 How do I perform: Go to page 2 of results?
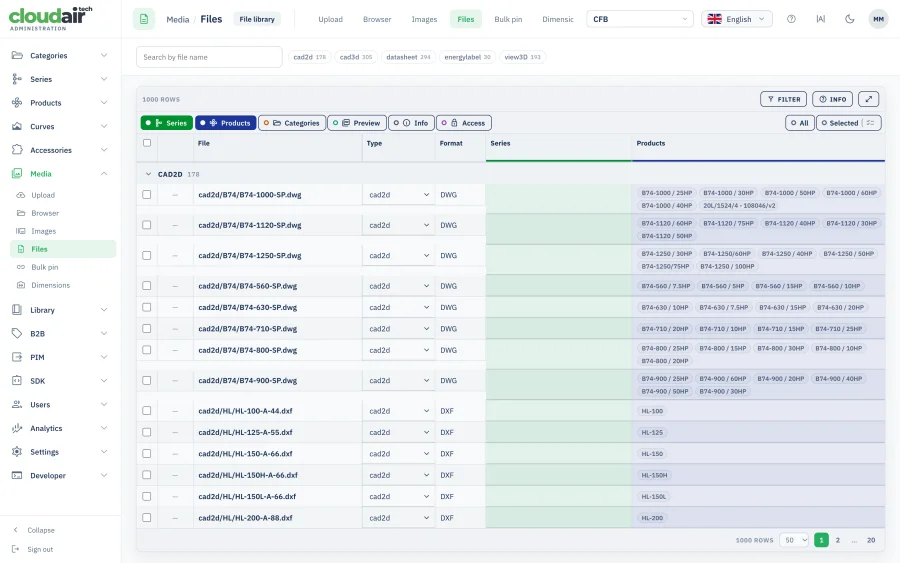pos(837,540)
